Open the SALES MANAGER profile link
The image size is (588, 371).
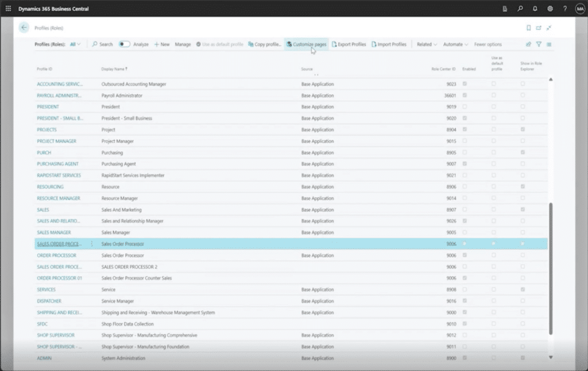click(54, 233)
